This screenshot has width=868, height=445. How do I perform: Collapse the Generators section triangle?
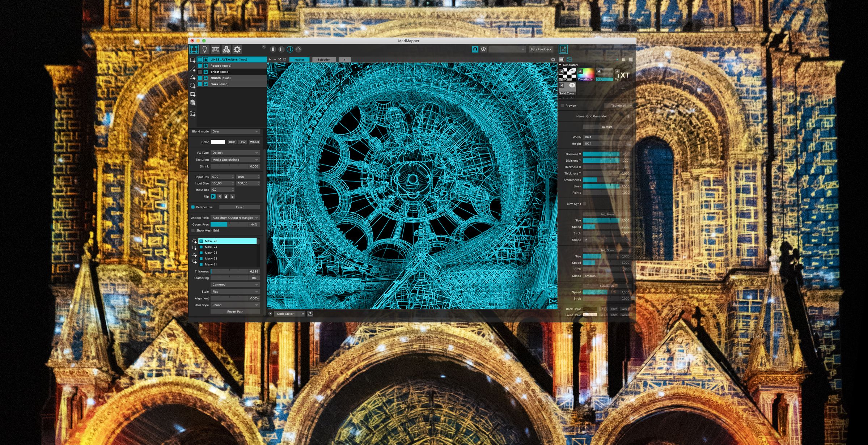560,65
